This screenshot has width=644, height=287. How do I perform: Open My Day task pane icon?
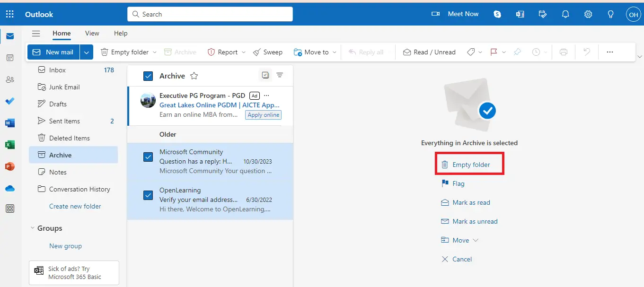coord(543,14)
